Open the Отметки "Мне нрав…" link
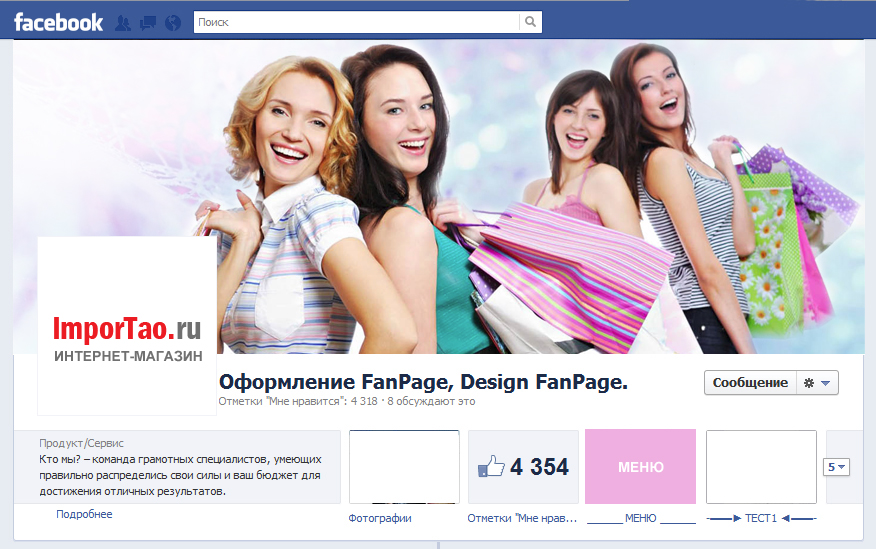The height and width of the screenshot is (549, 876). pos(522,518)
